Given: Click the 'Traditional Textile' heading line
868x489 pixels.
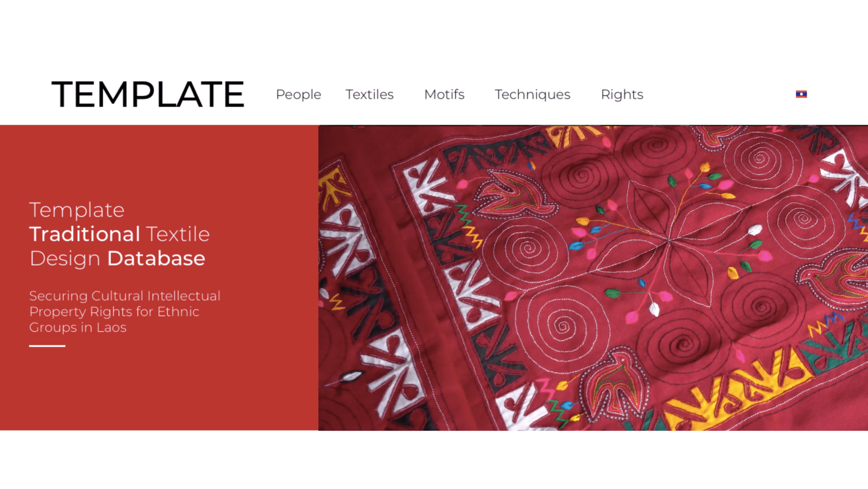Looking at the screenshot, I should (x=119, y=234).
